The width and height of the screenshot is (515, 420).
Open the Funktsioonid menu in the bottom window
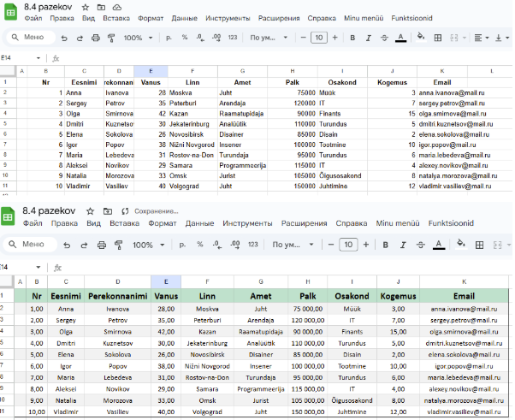pyautogui.click(x=451, y=223)
